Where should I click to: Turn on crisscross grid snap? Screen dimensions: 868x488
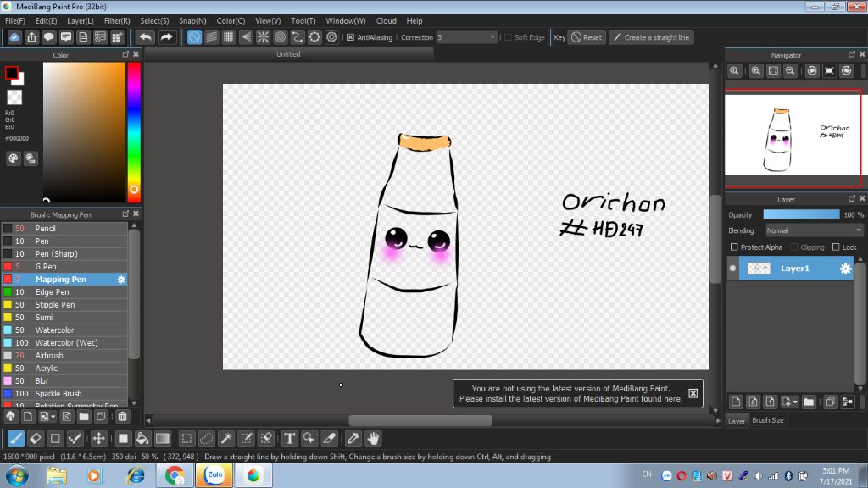click(229, 37)
